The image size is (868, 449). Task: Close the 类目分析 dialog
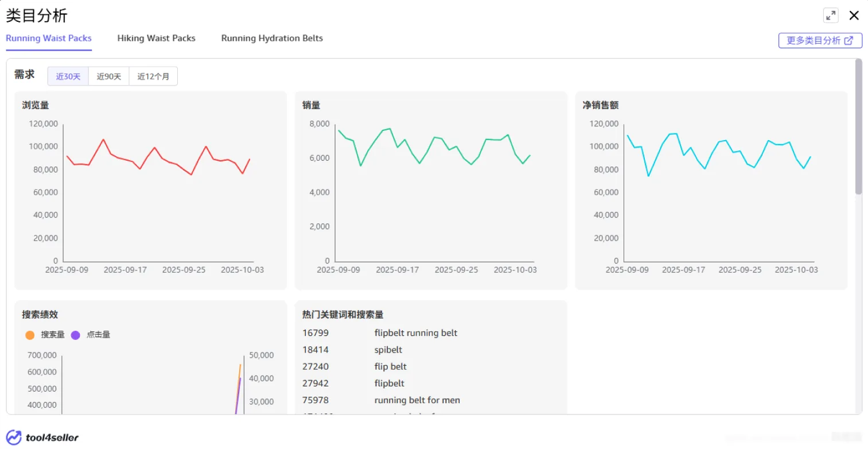coord(854,16)
